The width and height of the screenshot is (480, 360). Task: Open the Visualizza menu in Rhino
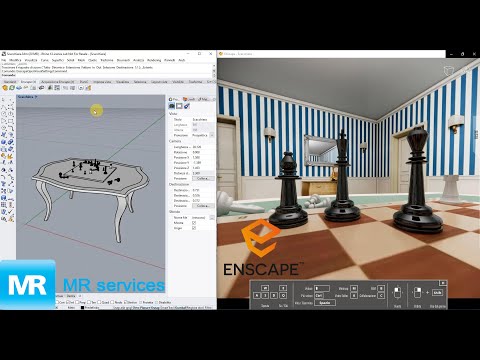[31, 60]
